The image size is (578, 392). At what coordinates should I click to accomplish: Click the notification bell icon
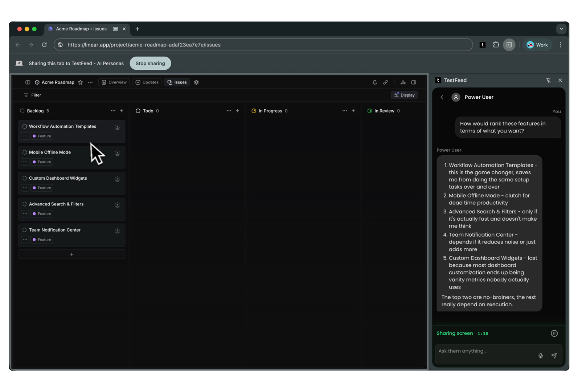tap(375, 82)
